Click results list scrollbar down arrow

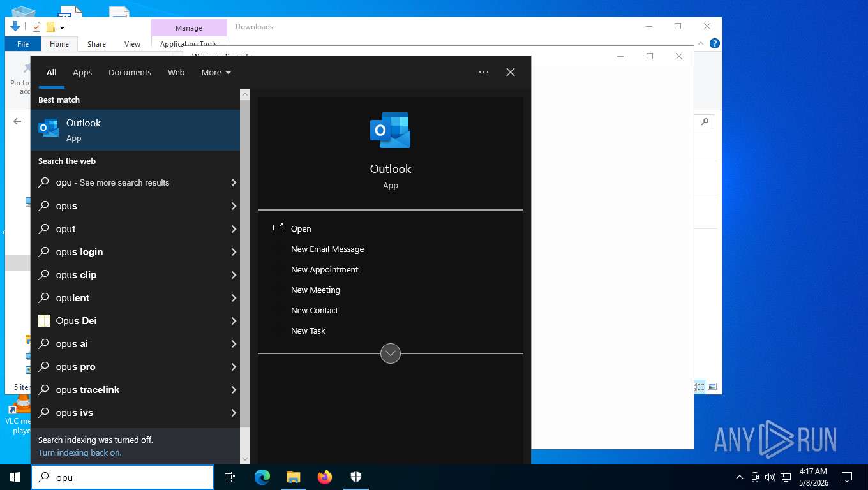(x=245, y=459)
